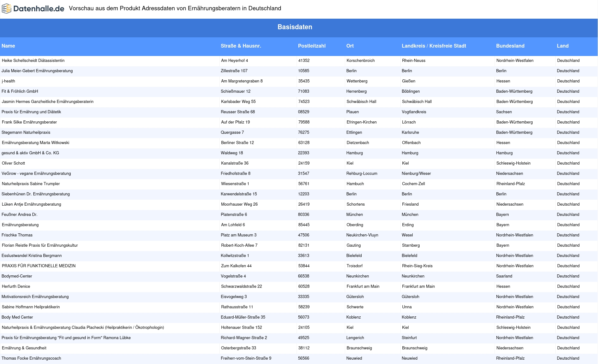Image resolution: width=598 pixels, height=364 pixels.
Task: Click the Korschenbroich city cell
Action: click(361, 61)
